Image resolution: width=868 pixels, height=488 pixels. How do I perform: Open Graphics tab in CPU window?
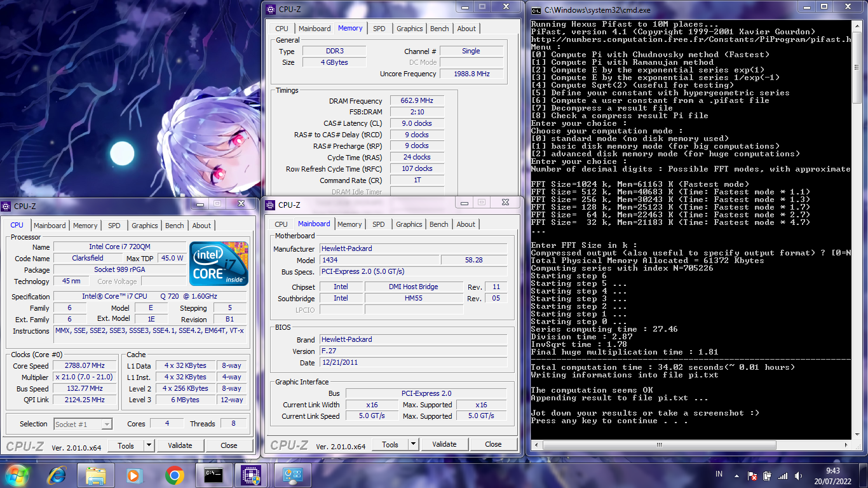tap(144, 226)
